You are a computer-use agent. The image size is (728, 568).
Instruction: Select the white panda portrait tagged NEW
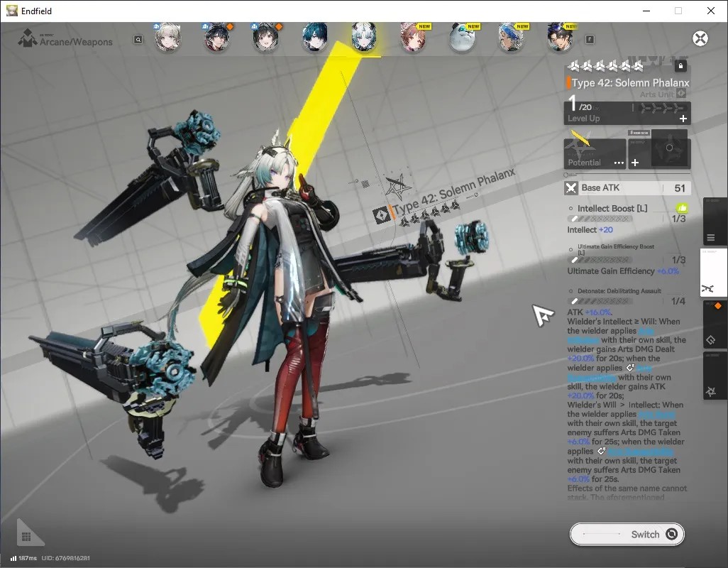tap(463, 37)
